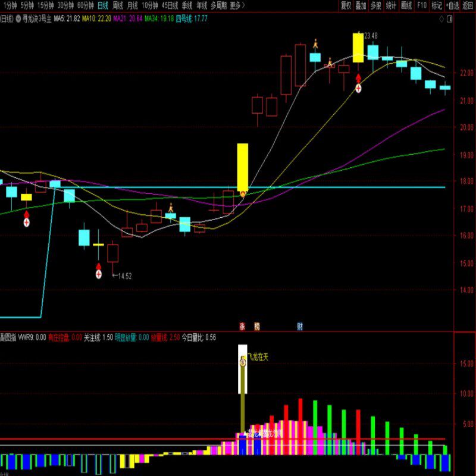Select the 10分钟 period tab
This screenshot has width=476, height=476.
pyautogui.click(x=150, y=5)
